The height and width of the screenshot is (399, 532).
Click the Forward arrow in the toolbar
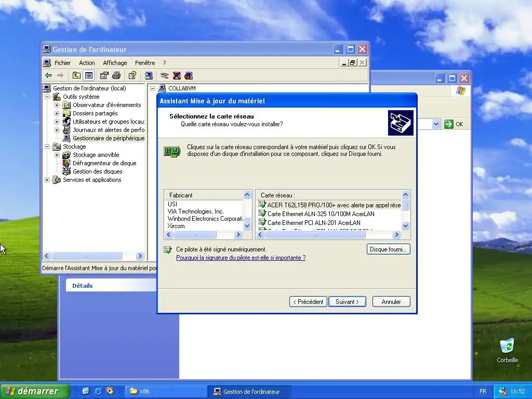[x=60, y=75]
